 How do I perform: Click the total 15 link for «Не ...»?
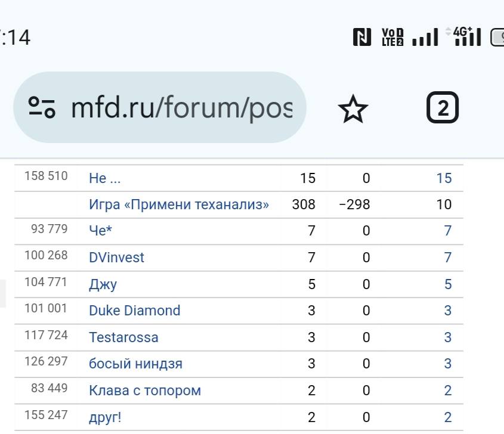[x=444, y=178]
